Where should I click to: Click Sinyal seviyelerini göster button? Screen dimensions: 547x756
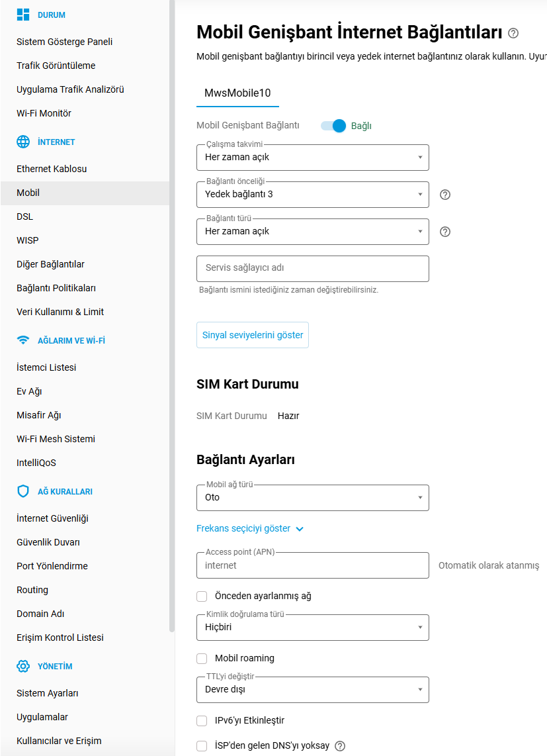253,335
